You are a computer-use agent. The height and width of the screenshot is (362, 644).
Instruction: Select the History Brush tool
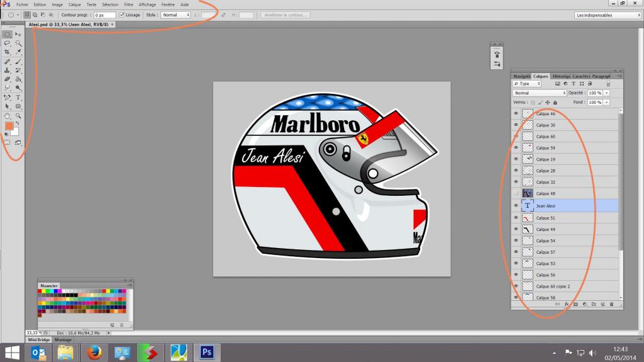[18, 71]
